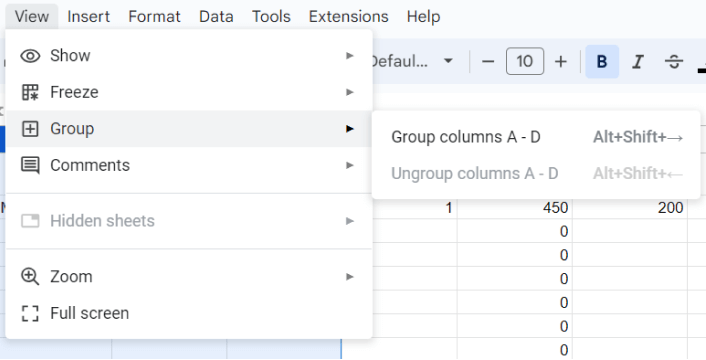The height and width of the screenshot is (360, 706).
Task: Open the Comments menu entry
Action: [x=189, y=165]
